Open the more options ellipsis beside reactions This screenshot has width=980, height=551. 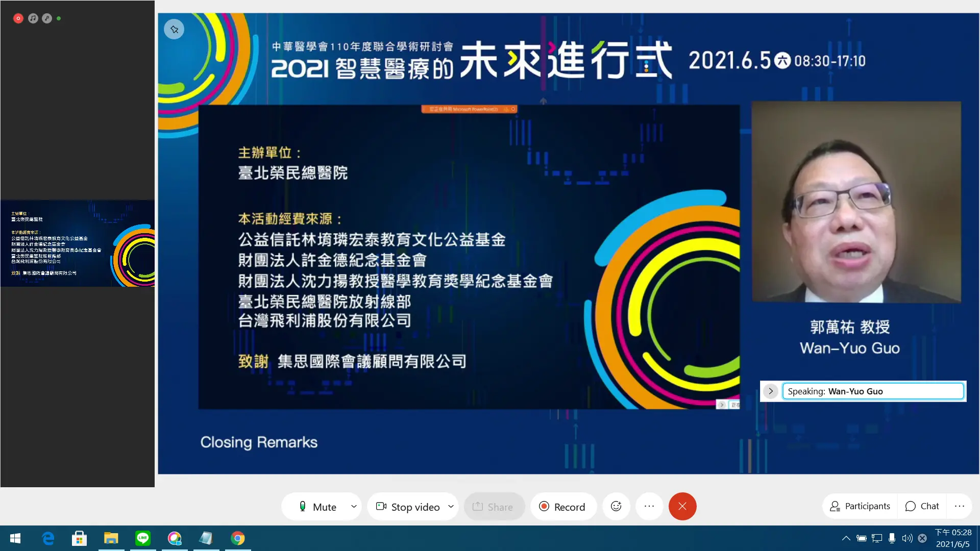pos(649,506)
